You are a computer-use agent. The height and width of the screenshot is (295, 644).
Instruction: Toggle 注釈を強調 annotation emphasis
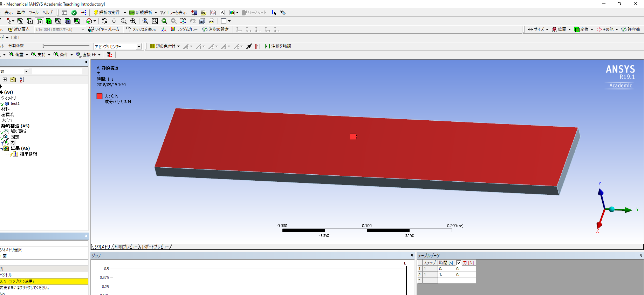[278, 46]
